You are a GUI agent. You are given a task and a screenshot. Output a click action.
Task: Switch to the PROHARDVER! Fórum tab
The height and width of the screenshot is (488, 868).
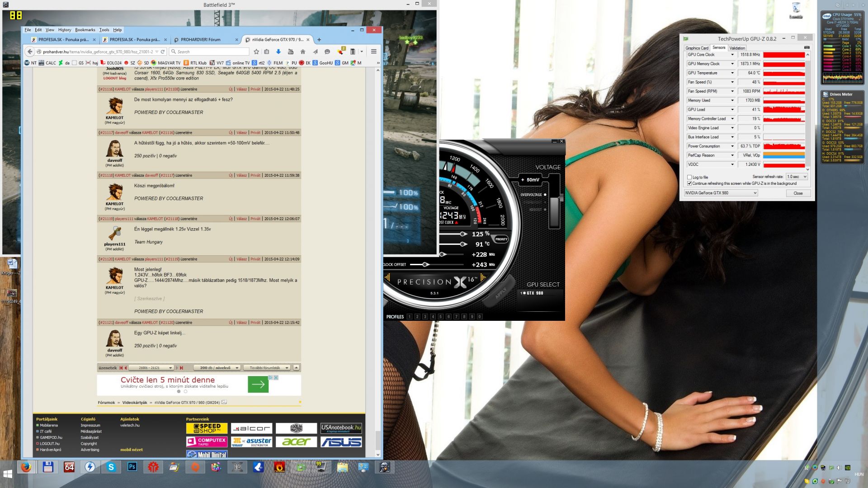coord(206,40)
